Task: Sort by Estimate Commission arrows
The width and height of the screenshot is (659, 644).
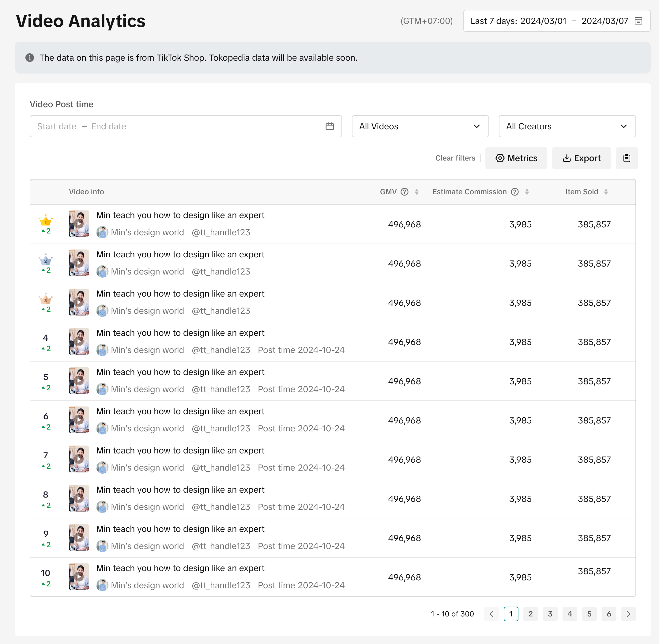Action: 527,192
